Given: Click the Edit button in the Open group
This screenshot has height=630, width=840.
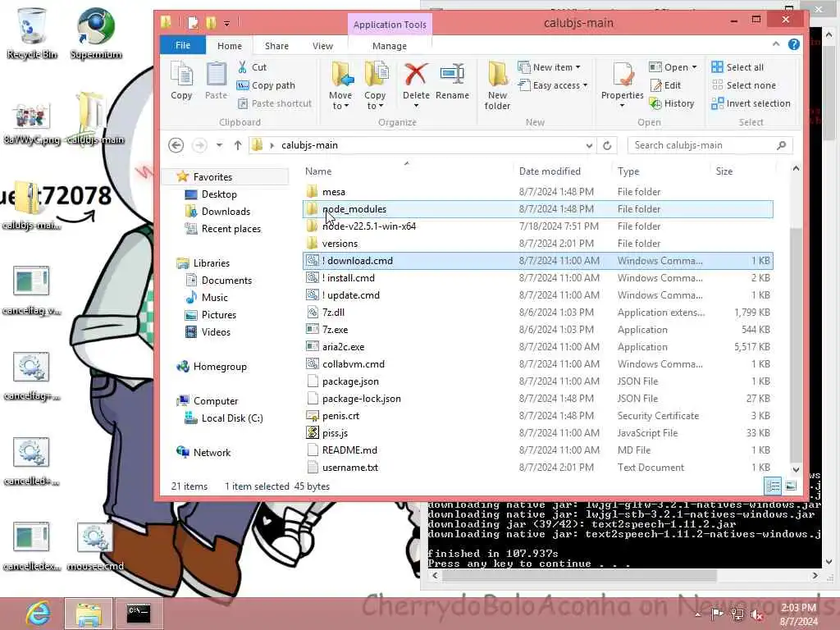Looking at the screenshot, I should pos(665,85).
